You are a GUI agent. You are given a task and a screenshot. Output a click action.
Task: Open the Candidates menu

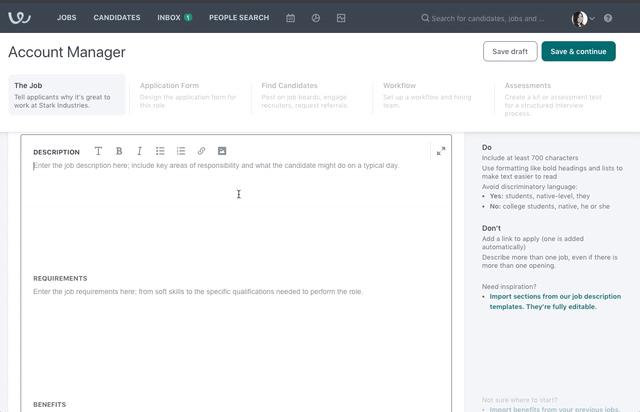tap(117, 18)
